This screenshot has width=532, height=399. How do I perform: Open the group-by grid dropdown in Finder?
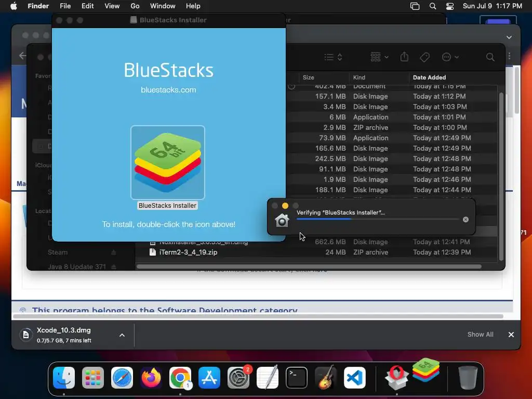[379, 57]
